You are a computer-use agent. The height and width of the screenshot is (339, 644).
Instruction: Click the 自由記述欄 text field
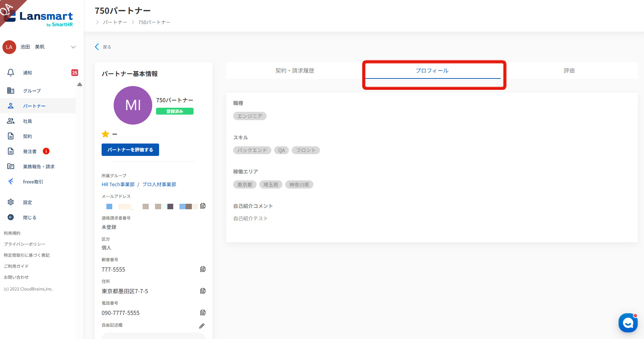pos(154,336)
